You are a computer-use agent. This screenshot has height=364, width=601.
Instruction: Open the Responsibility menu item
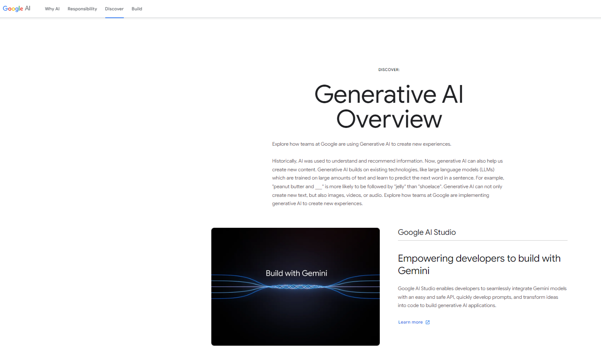tap(82, 9)
